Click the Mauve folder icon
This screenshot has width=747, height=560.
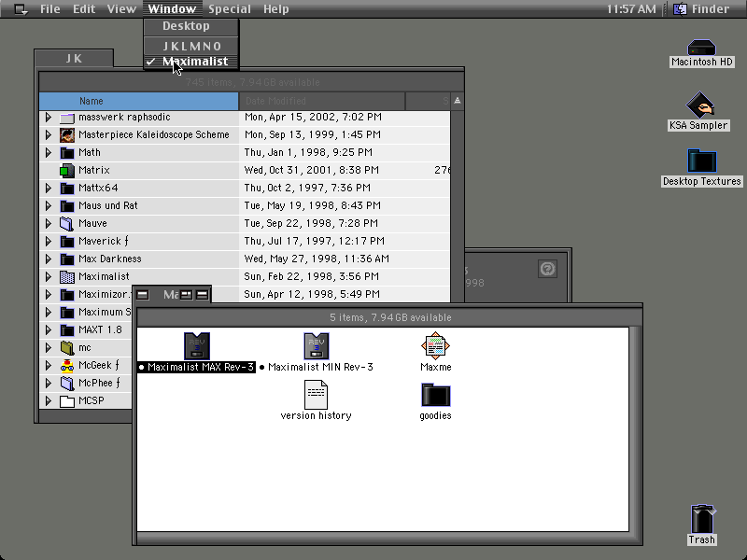click(67, 223)
